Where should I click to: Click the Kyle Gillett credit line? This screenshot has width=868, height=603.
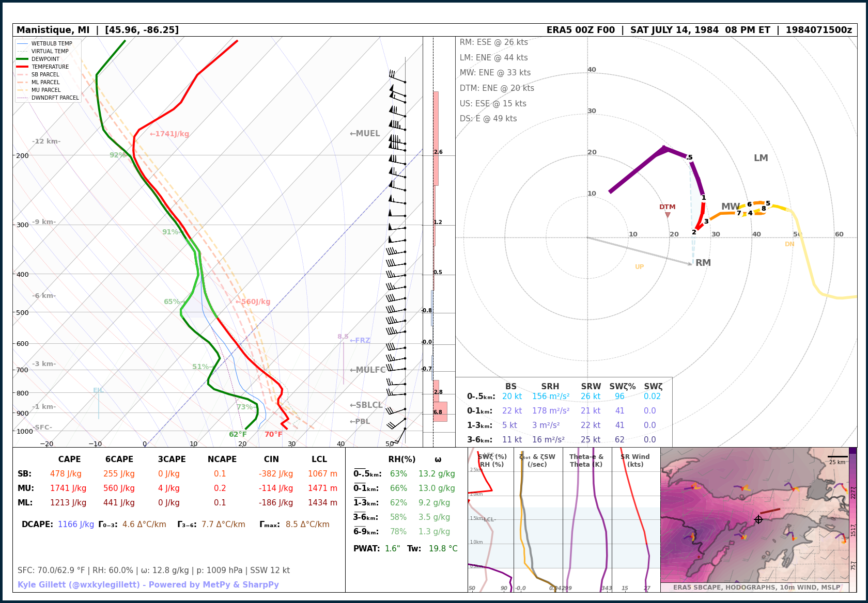tap(148, 585)
